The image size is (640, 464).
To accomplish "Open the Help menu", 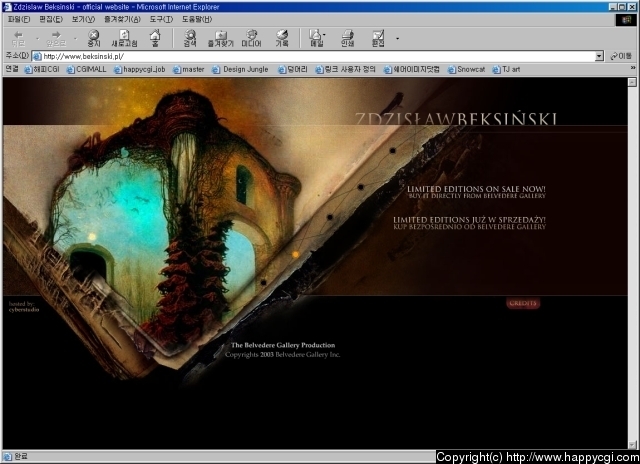I will tap(197, 19).
